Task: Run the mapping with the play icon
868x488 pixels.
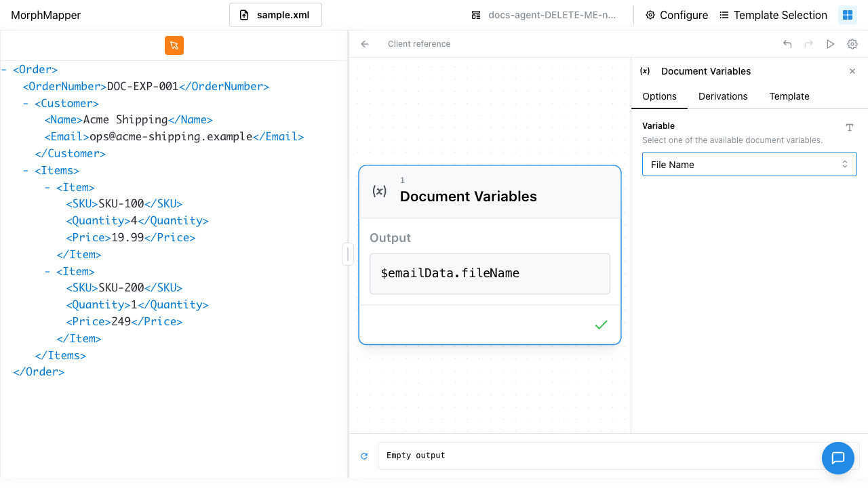Action: 830,44
